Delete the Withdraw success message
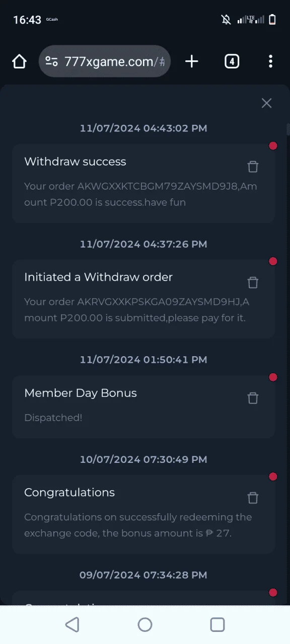This screenshot has width=290, height=644. point(253,167)
